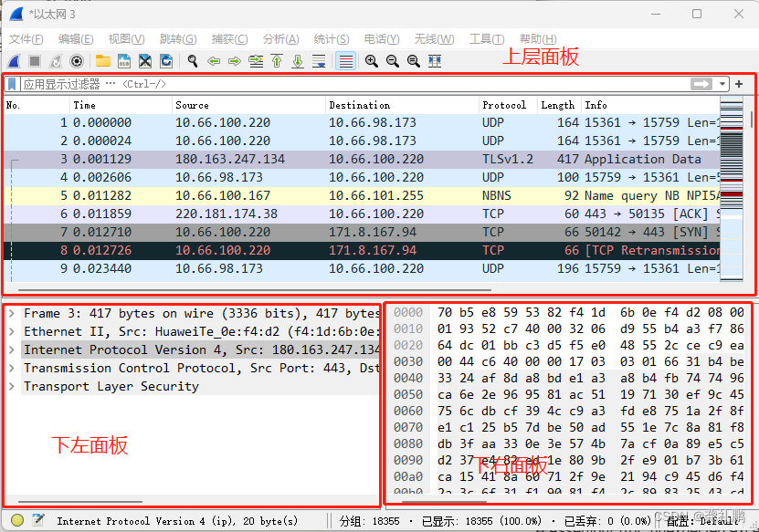Toggle packet list colorization
759x532 pixels.
tap(345, 61)
